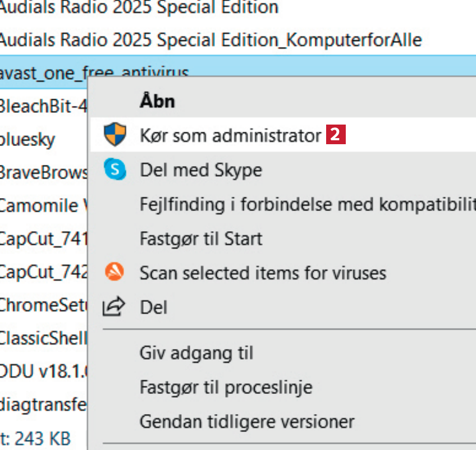Click the Avast scan icon

point(115,273)
